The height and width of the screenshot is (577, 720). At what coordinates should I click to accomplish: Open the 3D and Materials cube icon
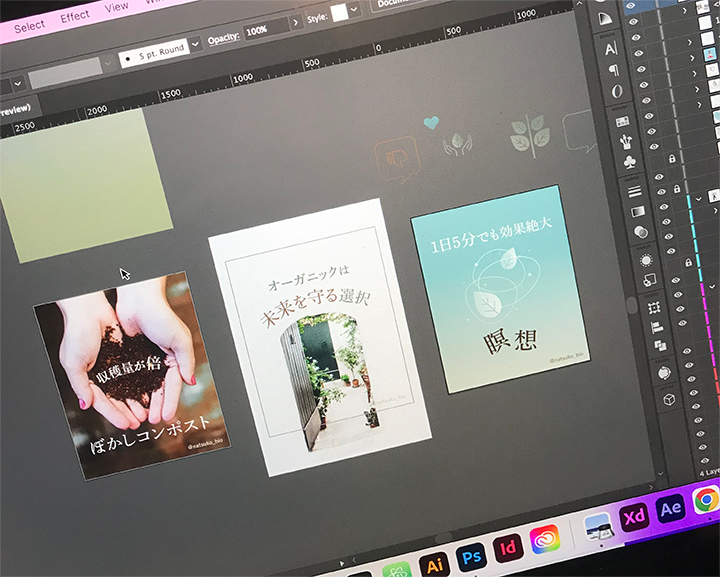coord(668,399)
